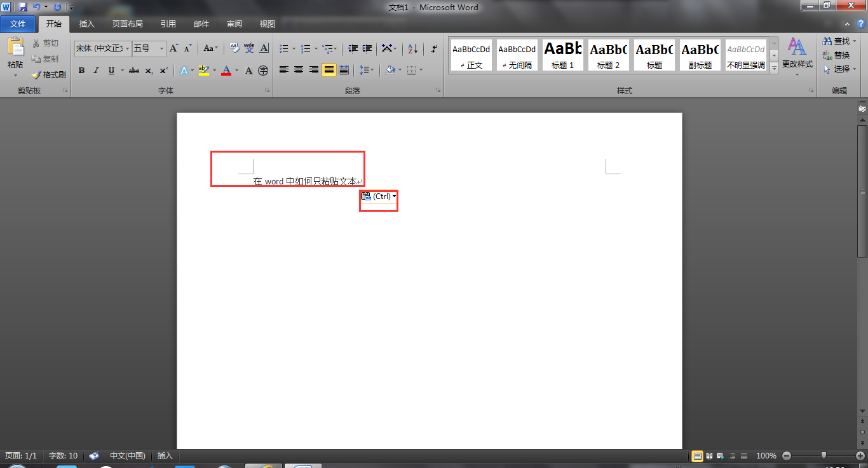Click the Replace (替换) button
Viewport: 868px width, 468px height.
[836, 55]
